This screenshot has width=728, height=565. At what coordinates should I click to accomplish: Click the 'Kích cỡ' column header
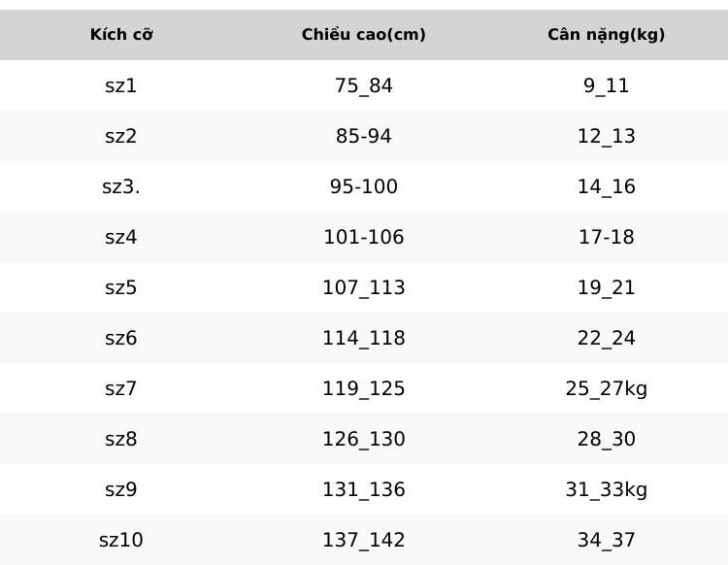[121, 34]
